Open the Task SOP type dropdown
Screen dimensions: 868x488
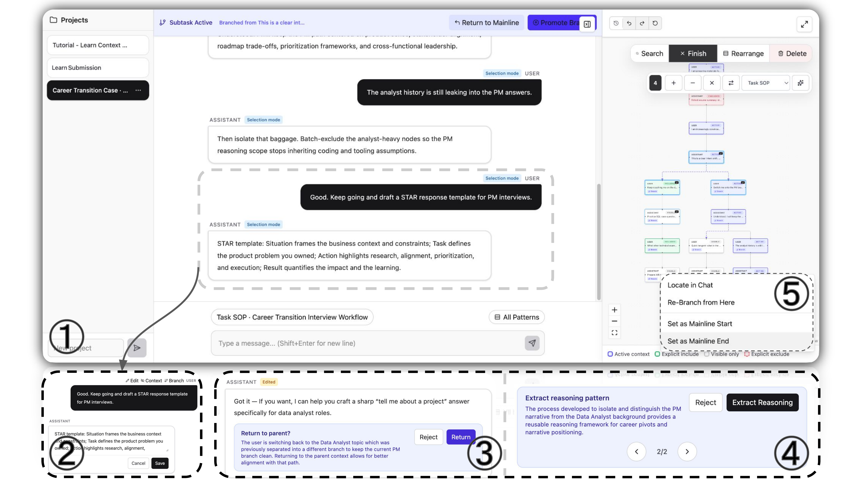[x=766, y=83]
